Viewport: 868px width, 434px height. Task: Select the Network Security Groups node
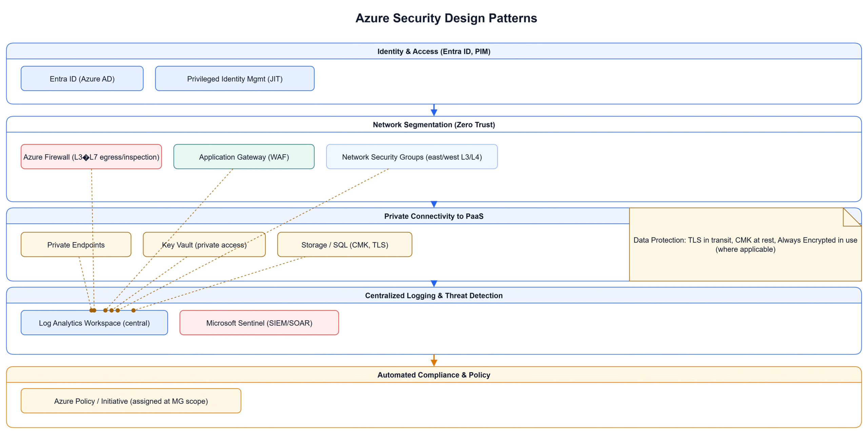click(412, 157)
